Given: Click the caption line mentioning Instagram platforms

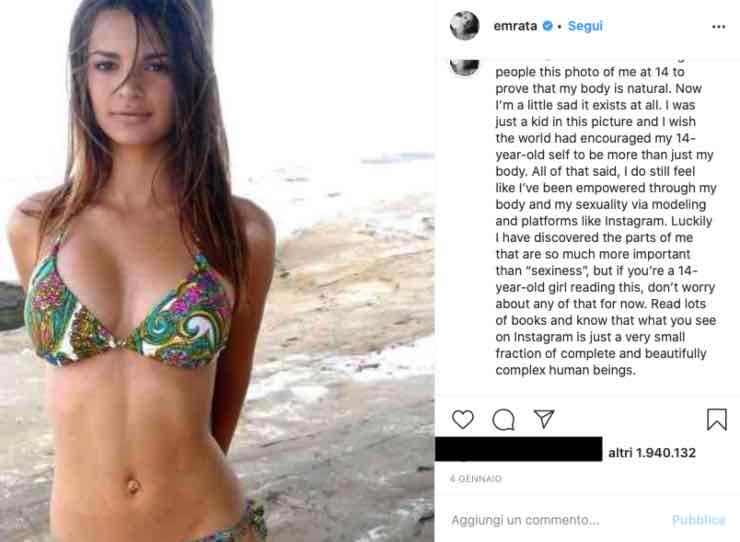Looking at the screenshot, I should coord(604,221).
